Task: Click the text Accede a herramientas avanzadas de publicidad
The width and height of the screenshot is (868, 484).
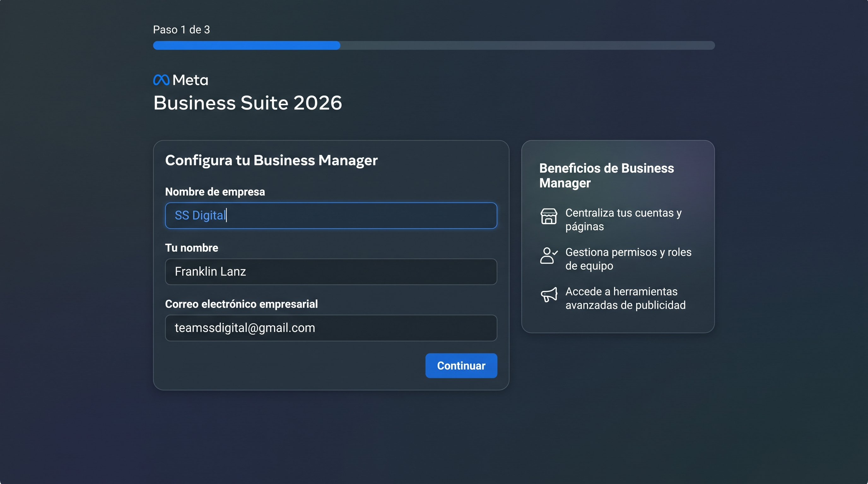Action: 625,298
